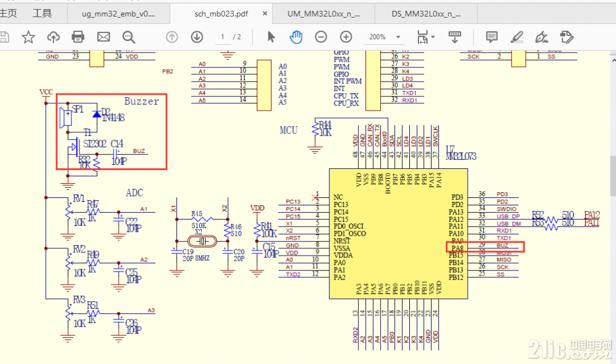The width and height of the screenshot is (616, 364).
Task: Click the scrollbar up arrow
Action: [613, 60]
